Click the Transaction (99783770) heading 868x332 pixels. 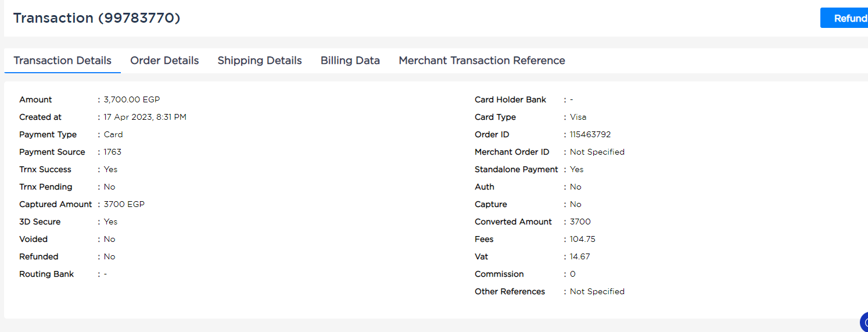97,18
